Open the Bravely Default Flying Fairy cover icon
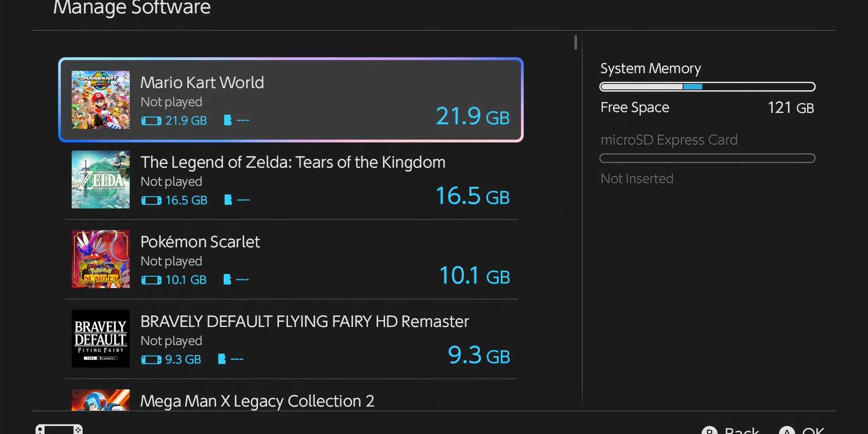The height and width of the screenshot is (434, 868). click(100, 339)
